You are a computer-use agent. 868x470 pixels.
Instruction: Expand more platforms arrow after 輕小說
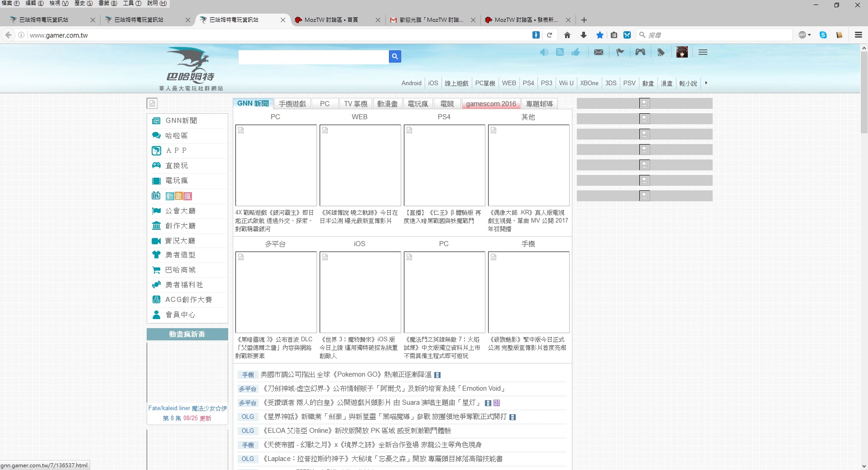(706, 83)
